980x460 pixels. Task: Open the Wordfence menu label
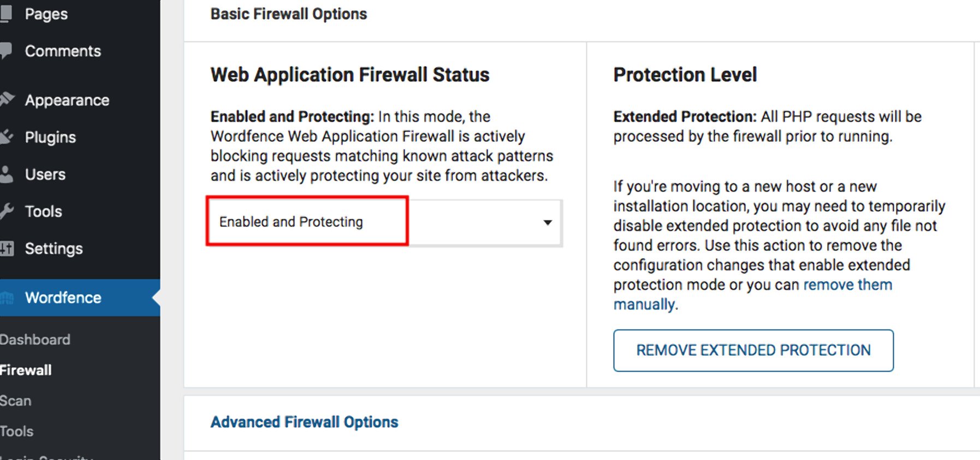pyautogui.click(x=63, y=298)
